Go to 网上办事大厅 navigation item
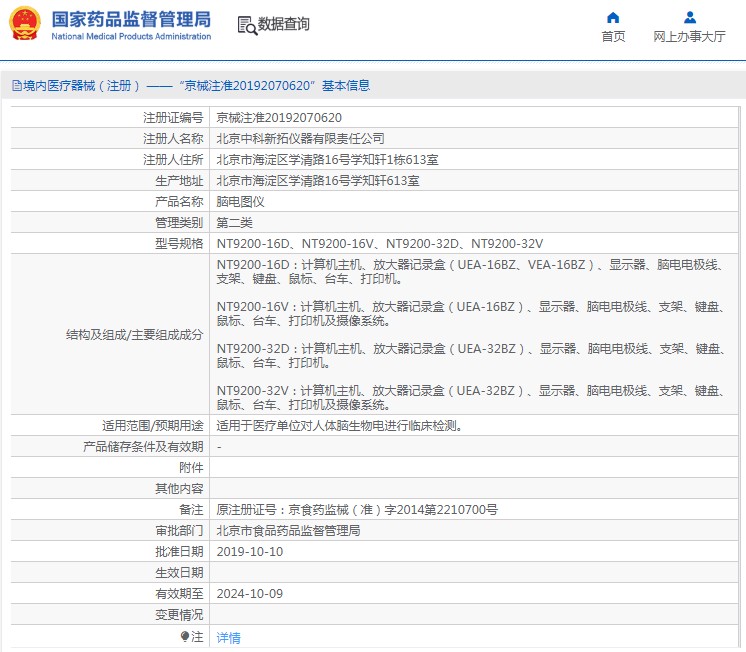 (689, 37)
